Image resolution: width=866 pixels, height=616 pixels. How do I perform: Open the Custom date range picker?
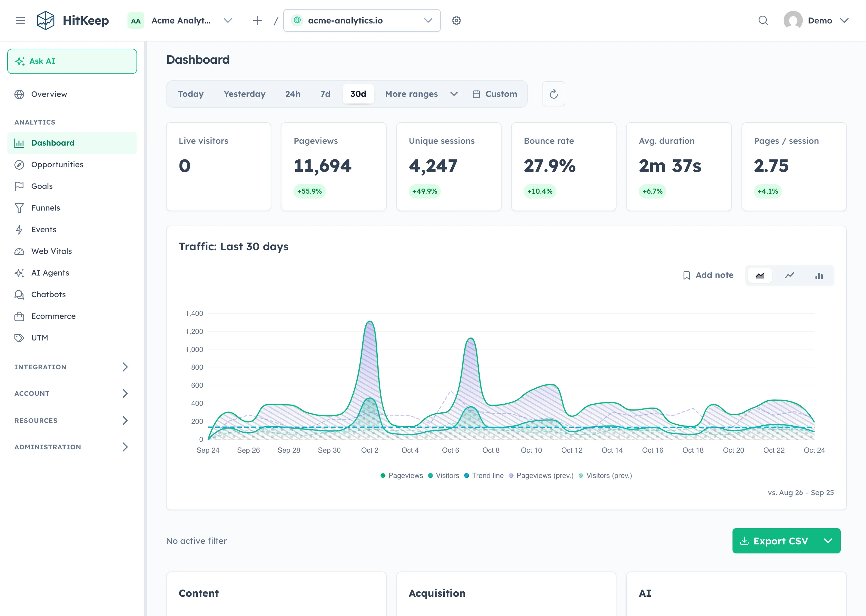pyautogui.click(x=495, y=94)
